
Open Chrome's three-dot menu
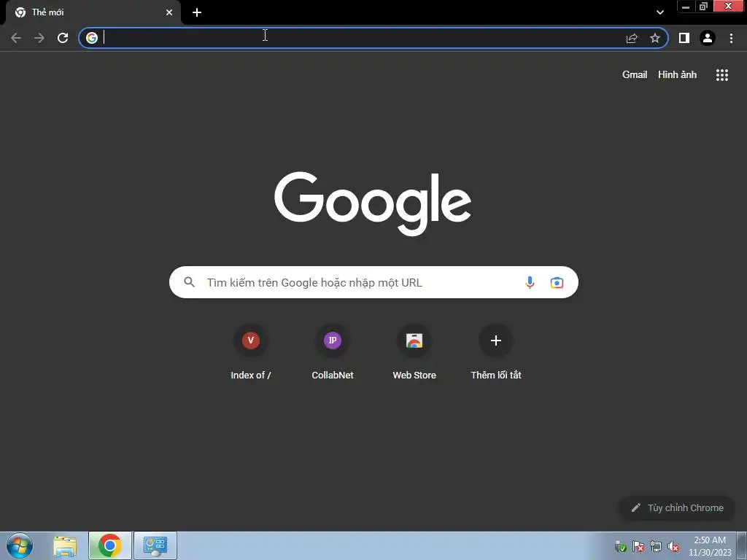pyautogui.click(x=731, y=38)
